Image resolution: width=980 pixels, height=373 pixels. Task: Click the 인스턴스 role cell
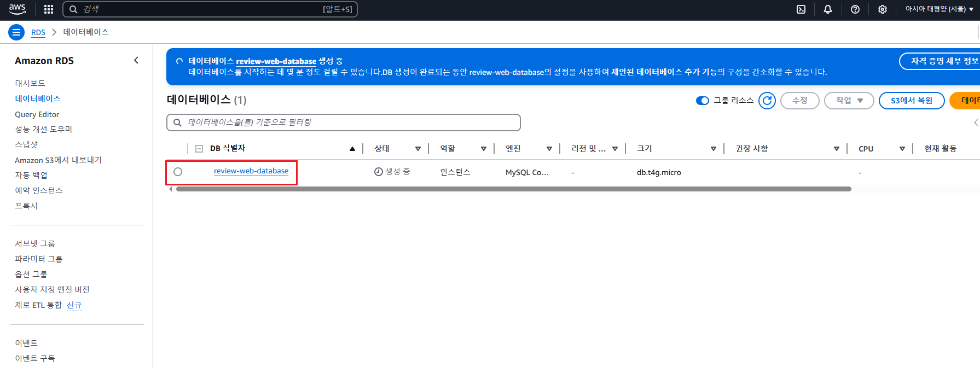point(455,172)
